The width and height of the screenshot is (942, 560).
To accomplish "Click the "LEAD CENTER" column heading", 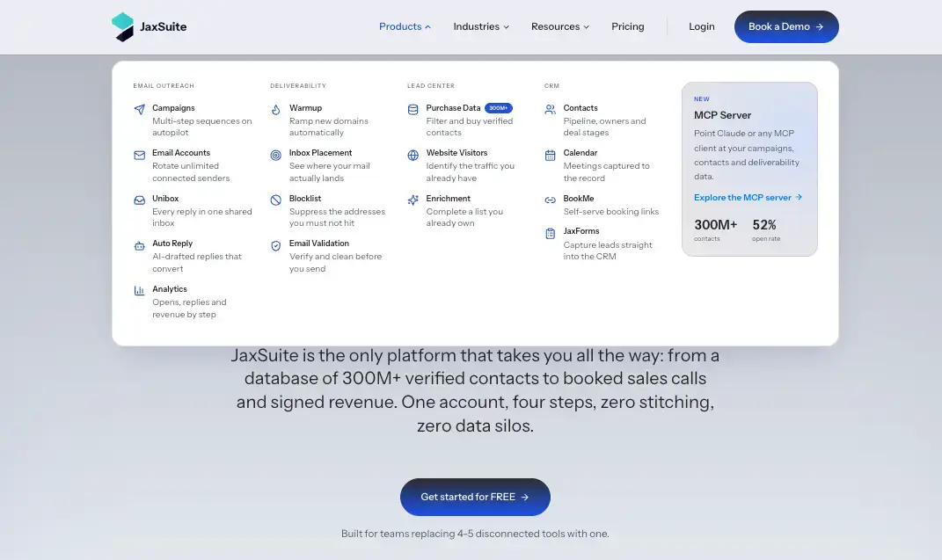I will 431,86.
